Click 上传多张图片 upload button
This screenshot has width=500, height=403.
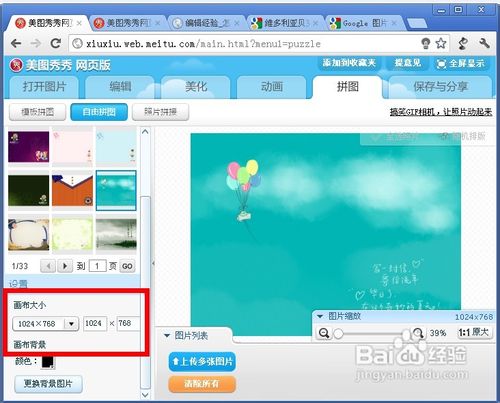(x=202, y=362)
